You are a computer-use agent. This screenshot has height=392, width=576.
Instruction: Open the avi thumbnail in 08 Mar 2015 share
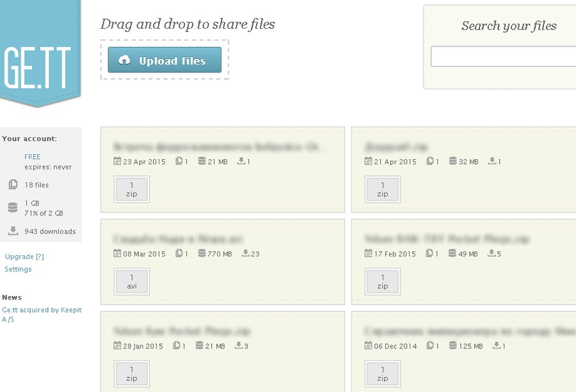click(131, 281)
